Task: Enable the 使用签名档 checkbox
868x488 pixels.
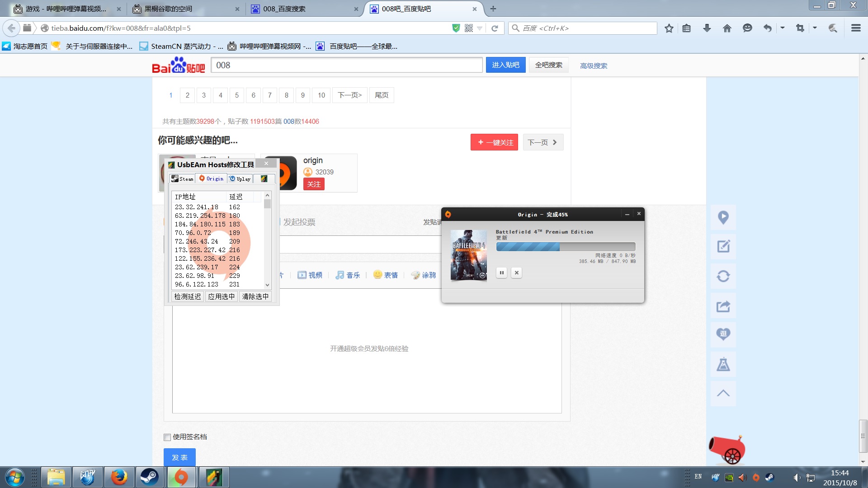Action: [167, 437]
